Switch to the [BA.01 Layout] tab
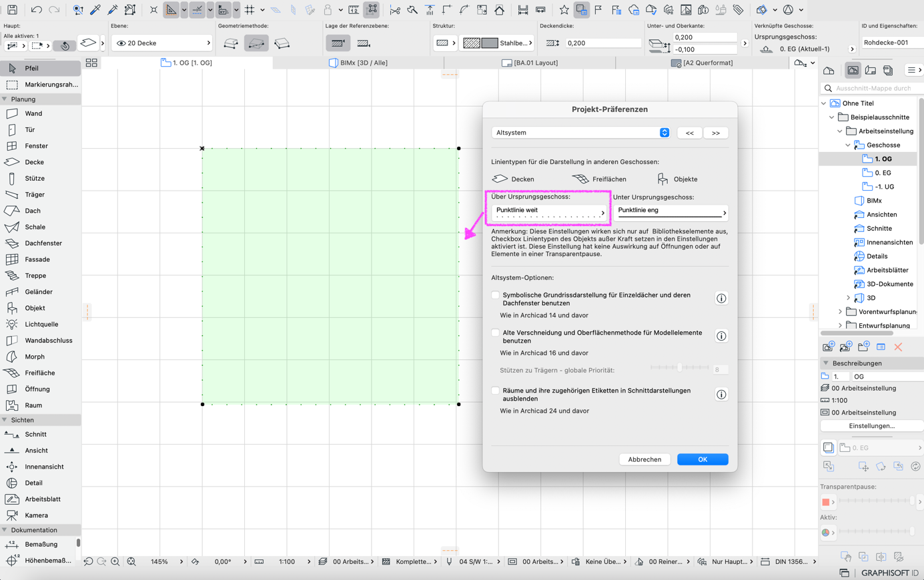Viewport: 924px width, 580px height. click(530, 63)
